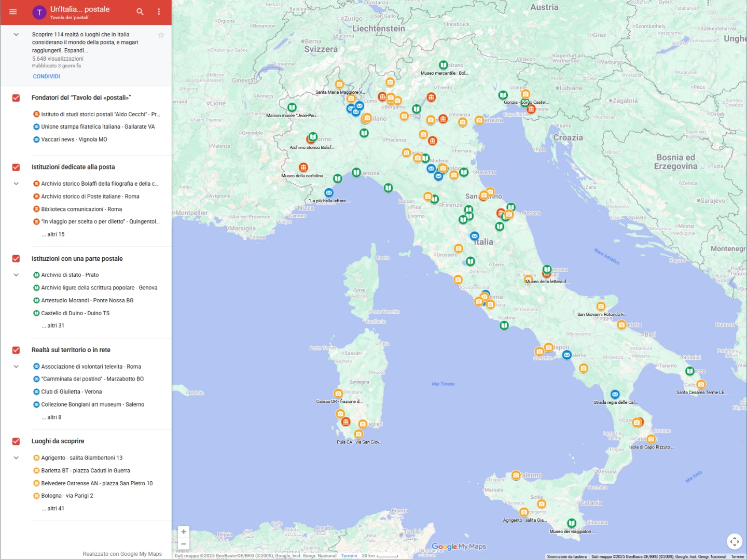The height and width of the screenshot is (560, 747).
Task: Show the altri 31 hidden items
Action: (x=53, y=326)
